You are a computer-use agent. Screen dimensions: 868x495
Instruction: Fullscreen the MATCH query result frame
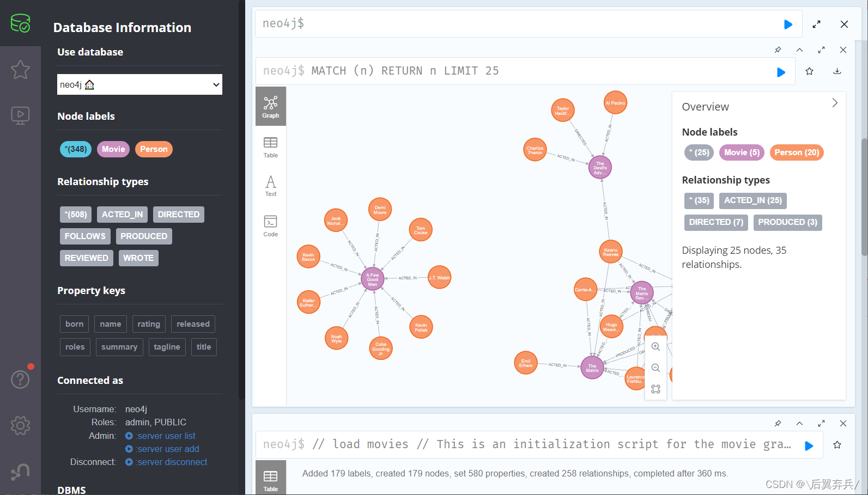pyautogui.click(x=821, y=50)
